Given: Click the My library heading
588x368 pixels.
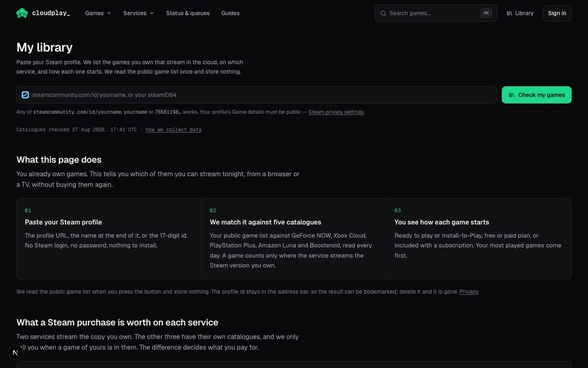Looking at the screenshot, I should click(45, 47).
